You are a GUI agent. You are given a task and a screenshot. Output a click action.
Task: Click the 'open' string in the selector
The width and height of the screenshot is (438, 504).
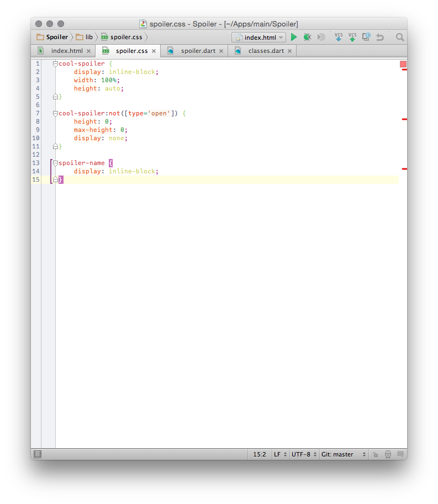tap(159, 113)
